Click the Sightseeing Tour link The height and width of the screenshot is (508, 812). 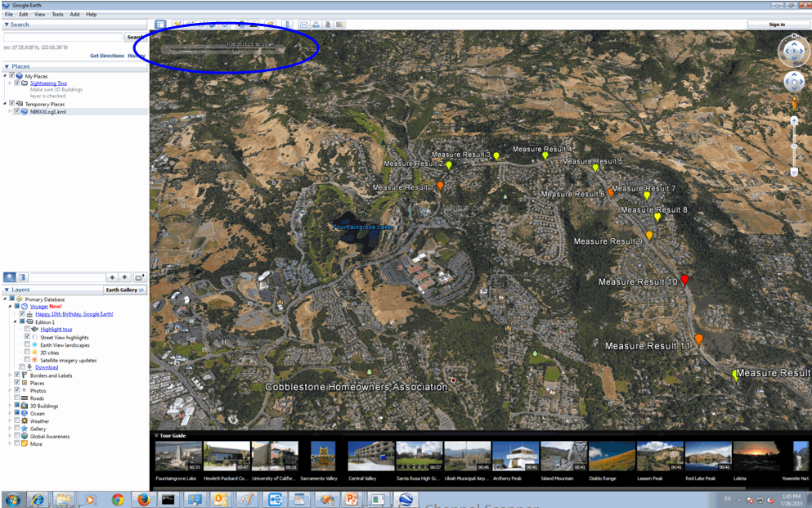click(48, 83)
